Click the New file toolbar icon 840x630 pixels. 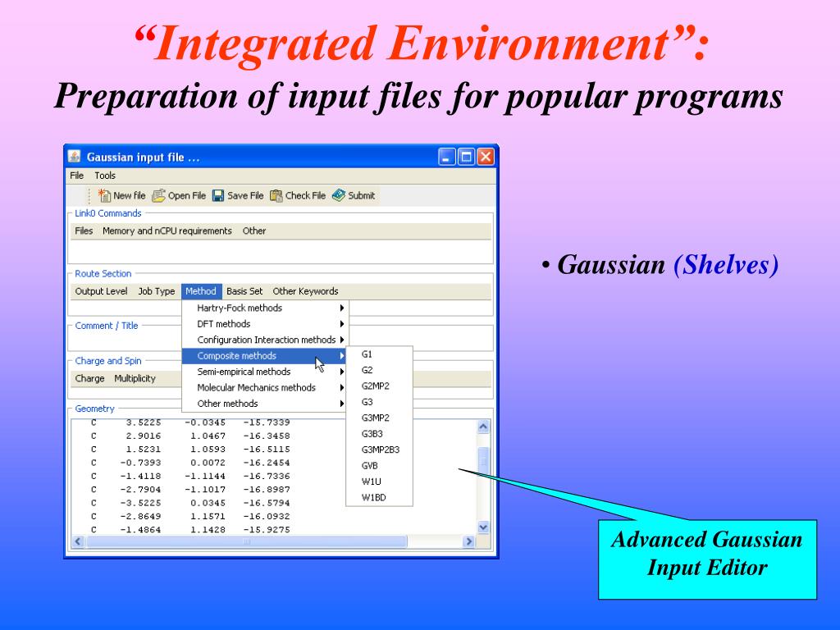click(x=104, y=195)
